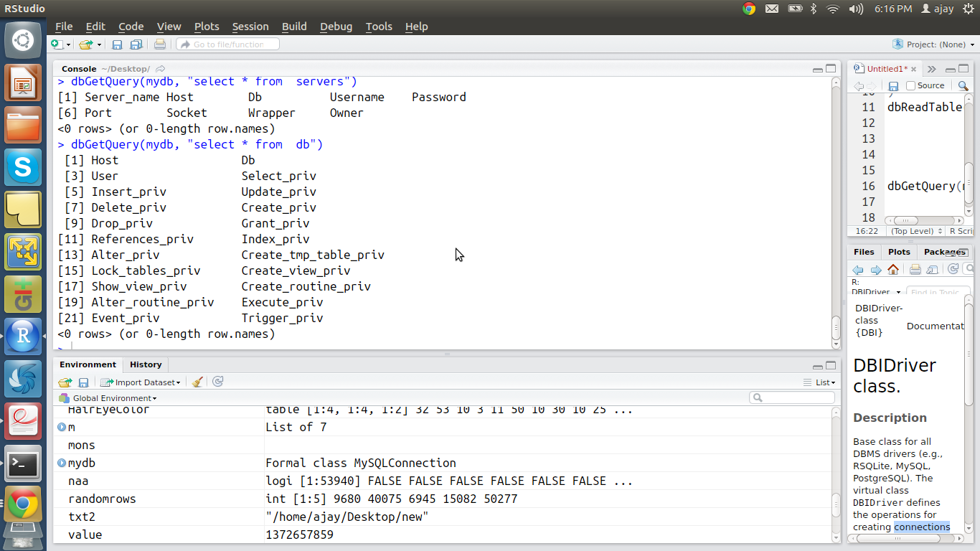Enable the Source on Save checkbox
Image resolution: width=980 pixels, height=551 pixels.
click(910, 85)
